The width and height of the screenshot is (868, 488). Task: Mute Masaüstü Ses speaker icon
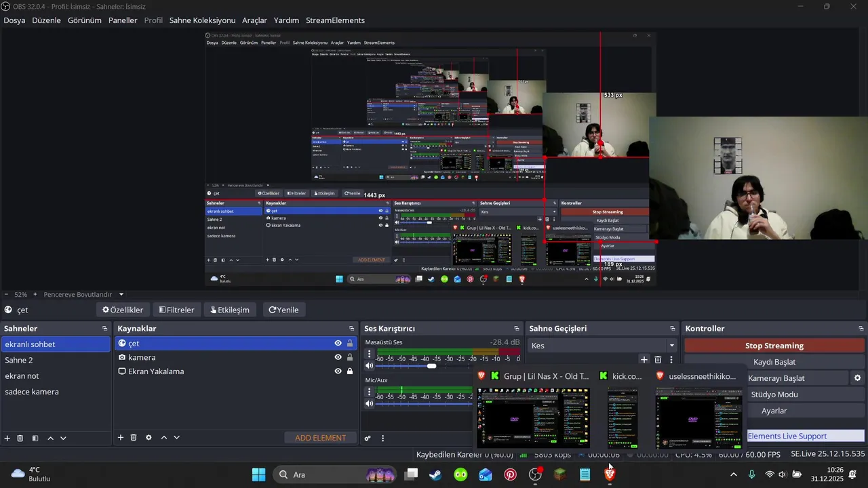(x=370, y=366)
